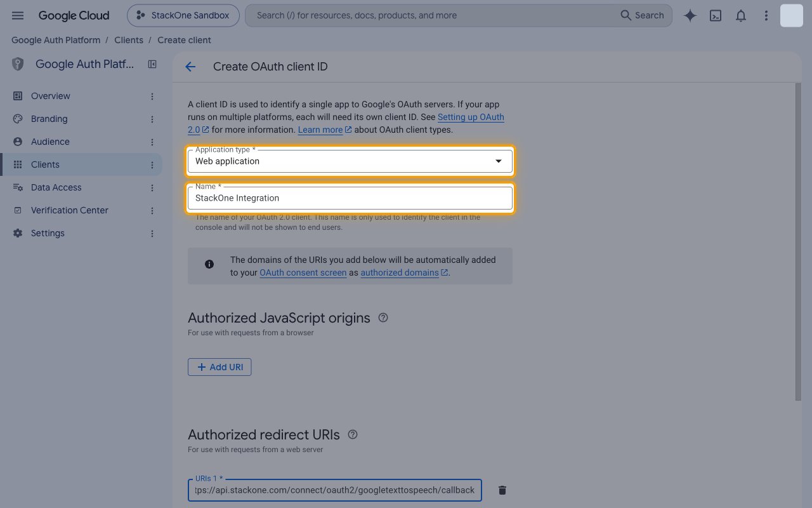The height and width of the screenshot is (508, 812).
Task: Open the main navigation hamburger menu
Action: 18,15
